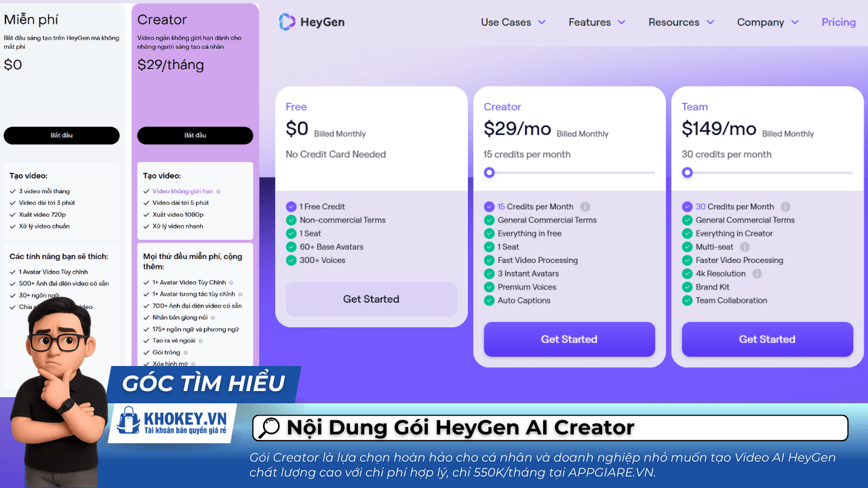The width and height of the screenshot is (868, 488).
Task: Click the checkmark next to Brand Kit
Action: click(687, 287)
